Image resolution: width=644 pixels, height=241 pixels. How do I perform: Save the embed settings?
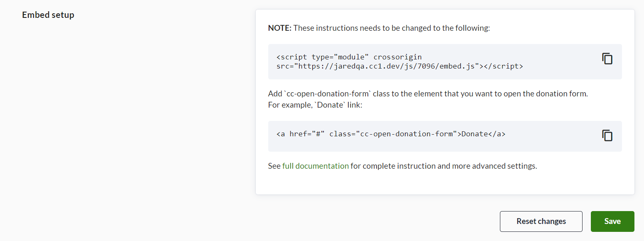[x=612, y=221]
